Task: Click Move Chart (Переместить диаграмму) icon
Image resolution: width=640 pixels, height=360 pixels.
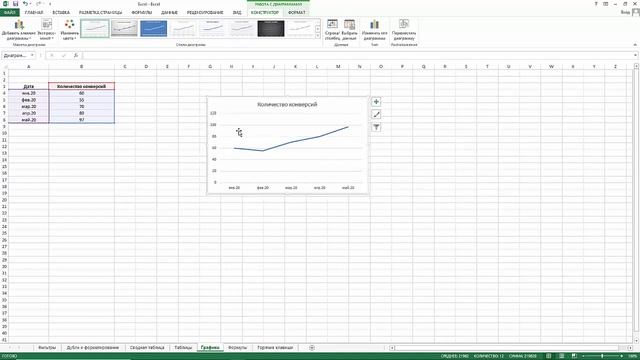Action: [x=404, y=29]
